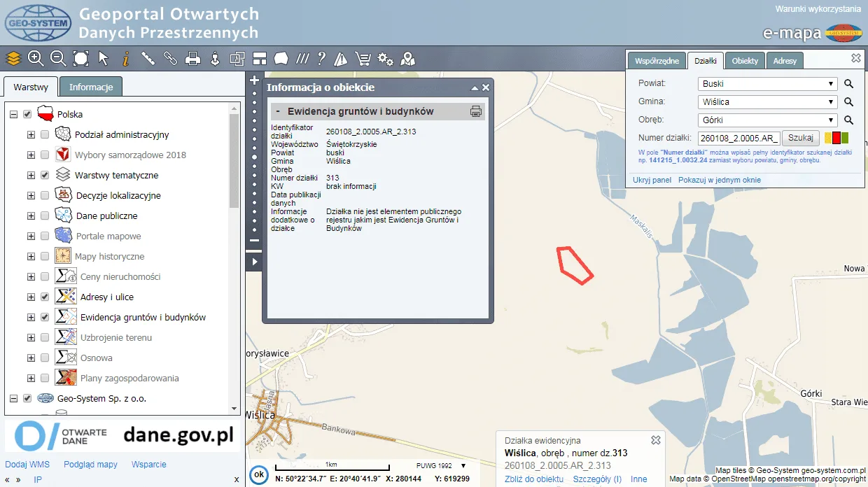Print the Ewidencja gruntów i budynków info

tap(476, 111)
